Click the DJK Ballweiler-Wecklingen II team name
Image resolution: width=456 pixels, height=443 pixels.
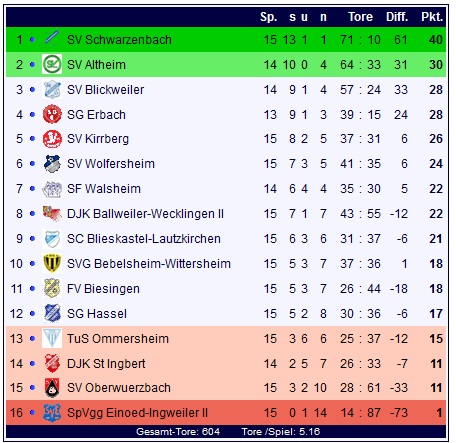tap(145, 214)
